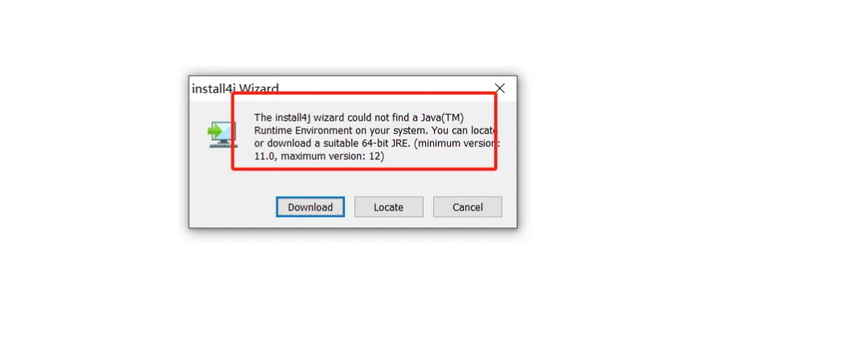Close the install4j Wizard window with X
The image size is (868, 360).
point(500,88)
